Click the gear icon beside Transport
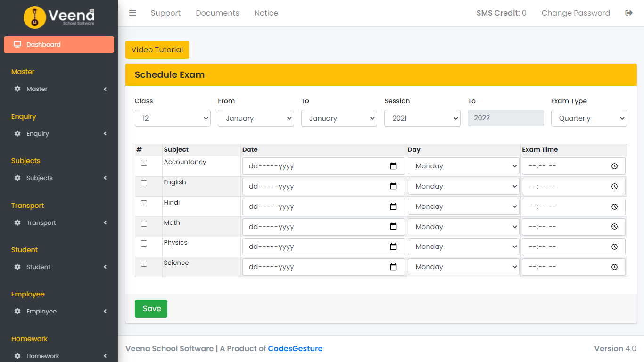Viewport: 644px width, 362px height. 17,222
